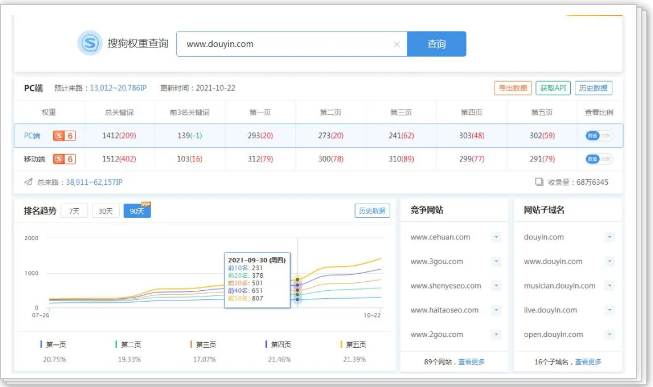
Task: Click the copy icon next to 收录量
Action: point(539,182)
